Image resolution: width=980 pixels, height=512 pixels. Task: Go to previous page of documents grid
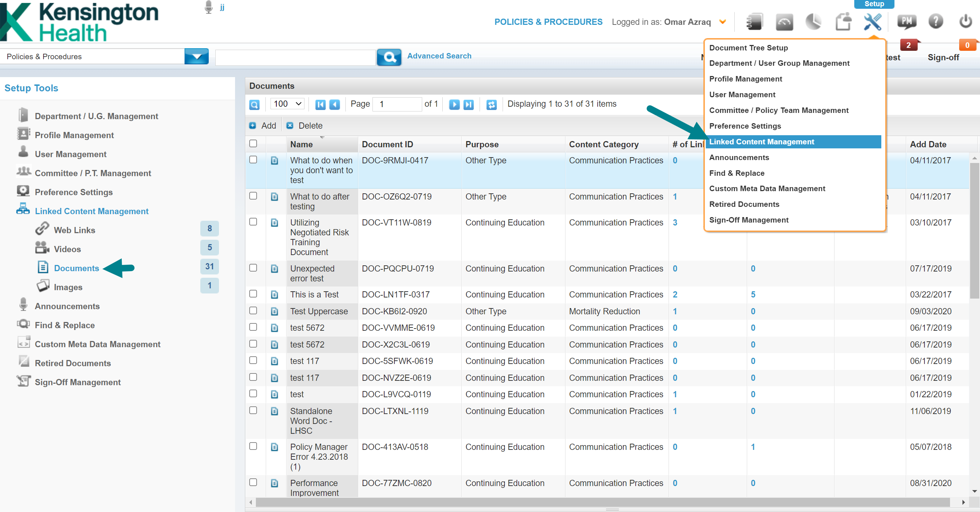click(334, 104)
